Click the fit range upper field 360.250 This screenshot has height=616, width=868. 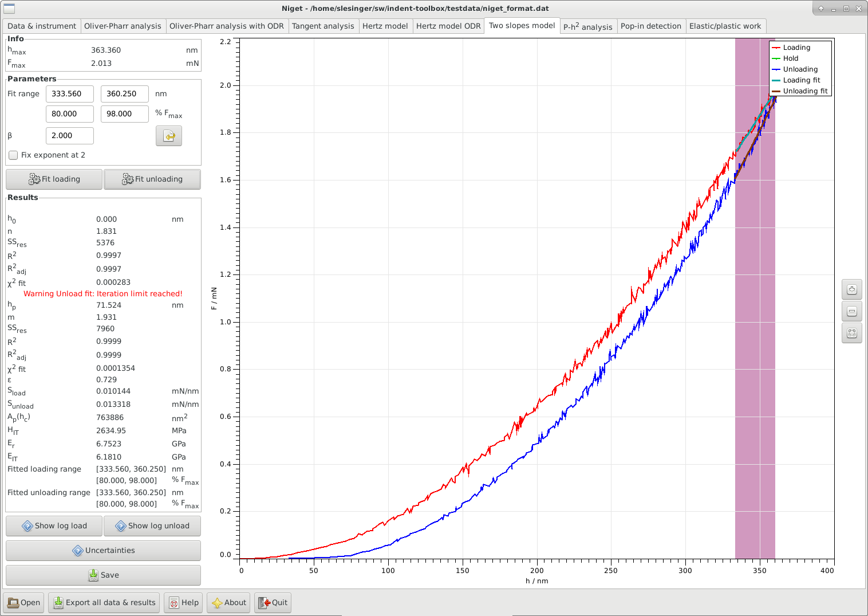tap(125, 94)
